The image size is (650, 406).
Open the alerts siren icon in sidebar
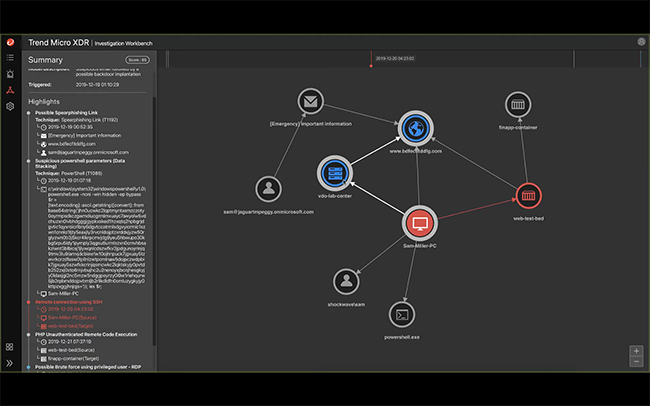(x=10, y=74)
